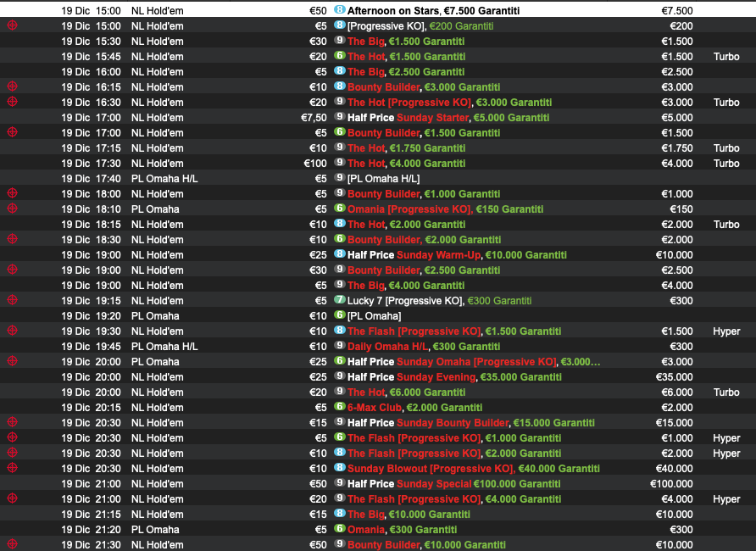The image size is (756, 551).
Task: Click the €150 prize pool value
Action: (x=681, y=209)
